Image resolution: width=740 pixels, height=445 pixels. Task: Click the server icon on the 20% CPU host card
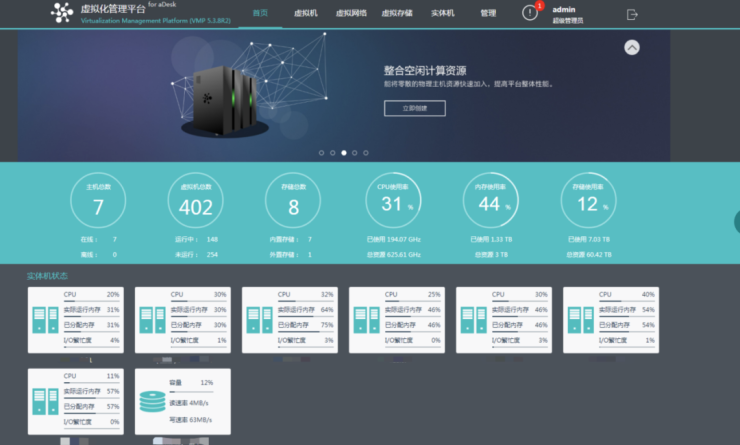[45, 319]
